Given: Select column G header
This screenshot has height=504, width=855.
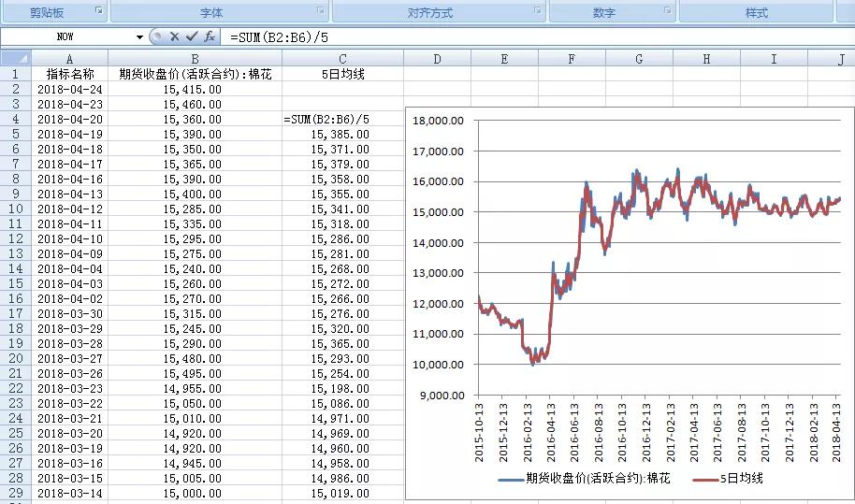Looking at the screenshot, I should point(639,58).
